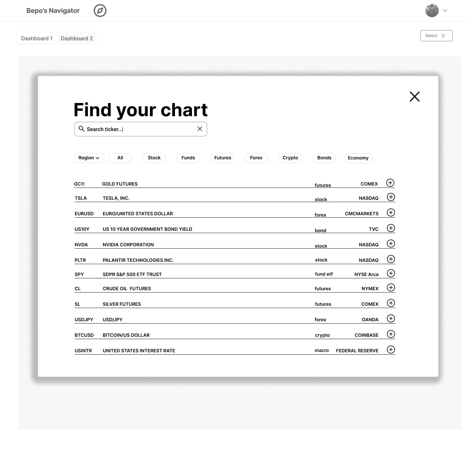Add EURUSD chart using plus icon
This screenshot has height=453, width=476.
[x=391, y=213]
